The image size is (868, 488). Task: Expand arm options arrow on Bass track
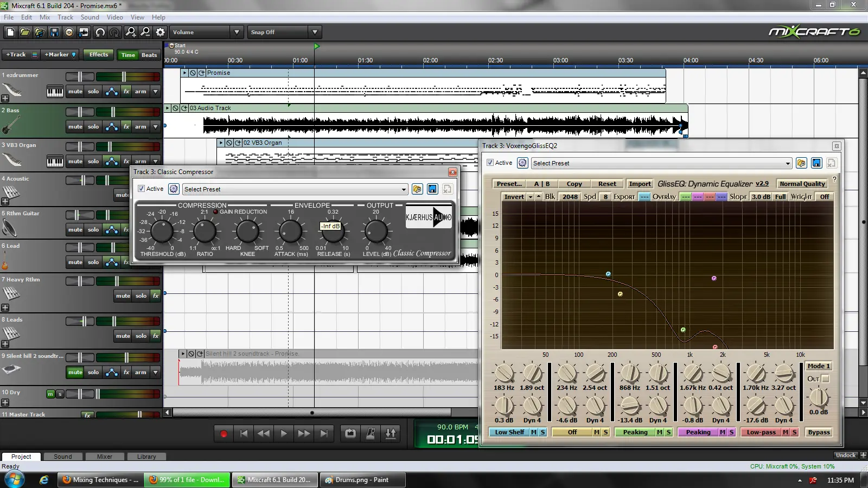point(156,126)
